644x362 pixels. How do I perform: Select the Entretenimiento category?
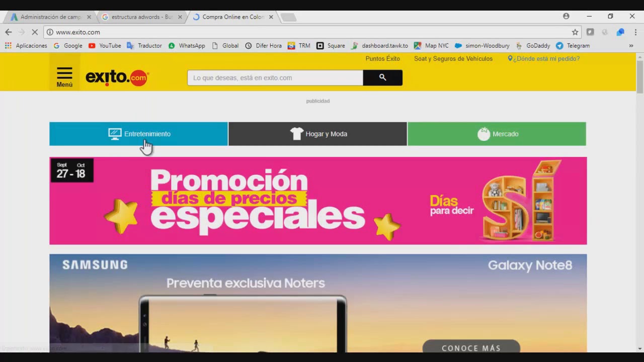point(138,134)
